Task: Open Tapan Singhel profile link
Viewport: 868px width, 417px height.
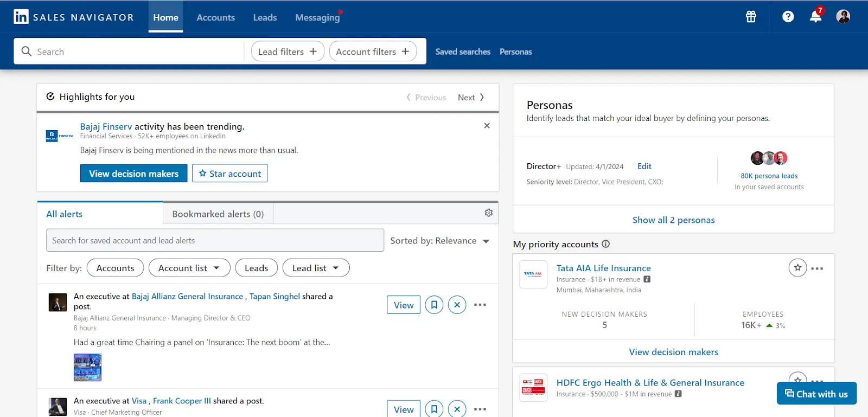Action: (x=275, y=296)
